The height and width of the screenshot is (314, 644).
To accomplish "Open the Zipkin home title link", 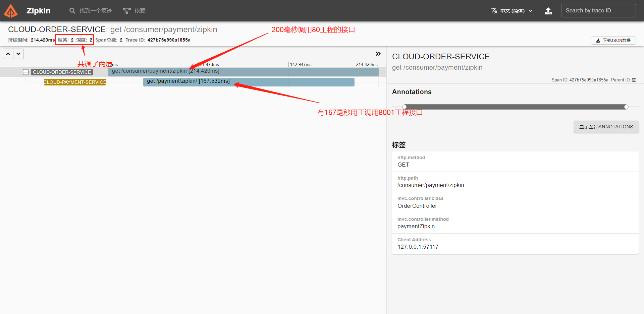I will [x=39, y=11].
